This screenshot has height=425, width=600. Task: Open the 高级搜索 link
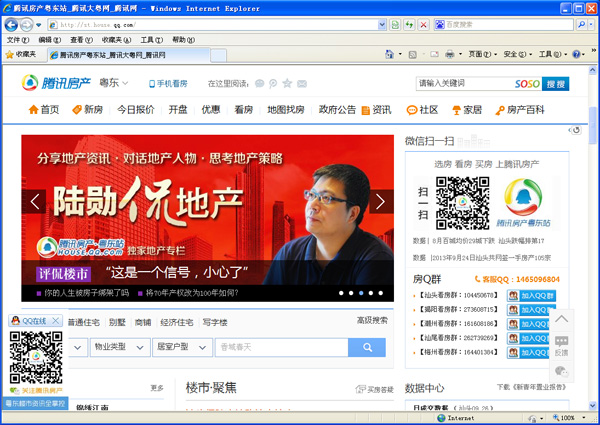(x=372, y=320)
